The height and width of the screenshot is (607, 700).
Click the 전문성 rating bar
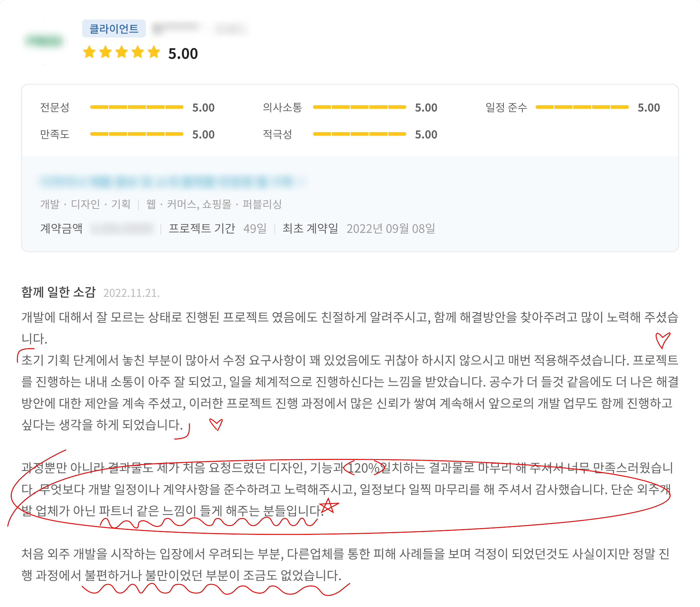tap(136, 107)
